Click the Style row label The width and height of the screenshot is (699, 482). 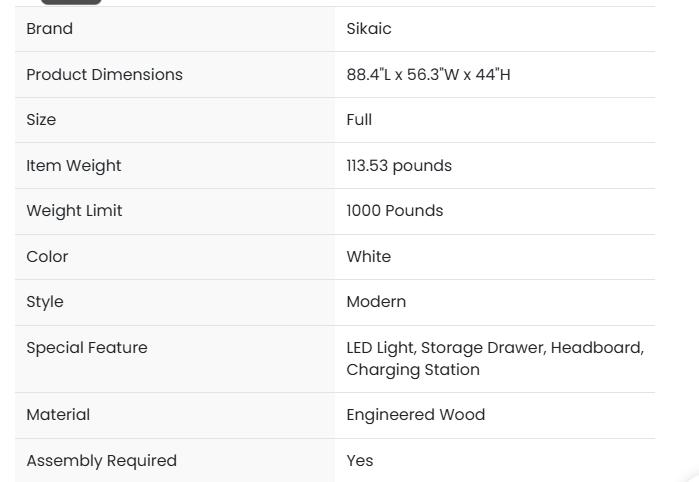coord(44,302)
